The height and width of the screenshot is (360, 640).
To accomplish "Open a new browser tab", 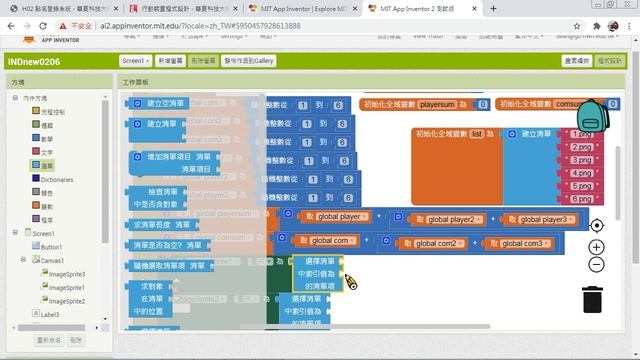I will tap(493, 8).
